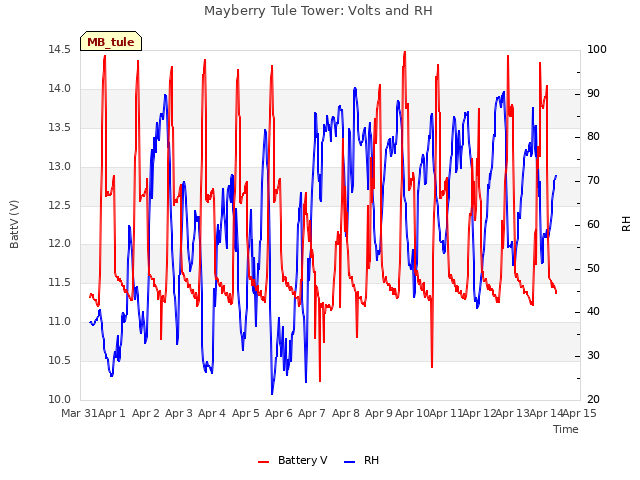The image size is (640, 480).
Task: Click the Apr 7 date tick label
Action: pos(312,413)
